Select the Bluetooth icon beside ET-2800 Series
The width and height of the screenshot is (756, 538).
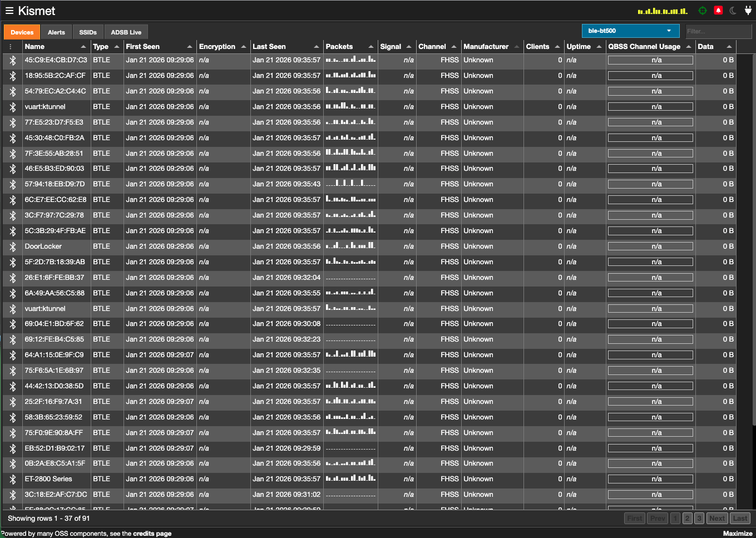click(x=12, y=478)
